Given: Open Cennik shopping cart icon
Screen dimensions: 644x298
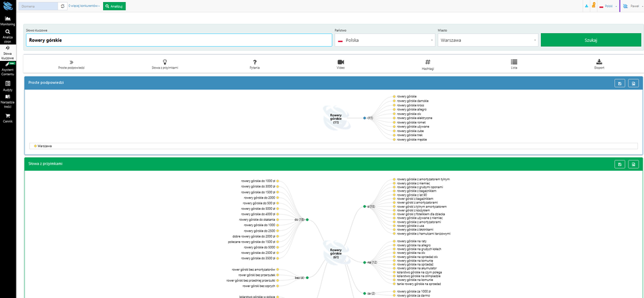Looking at the screenshot, I should click(x=7, y=118).
